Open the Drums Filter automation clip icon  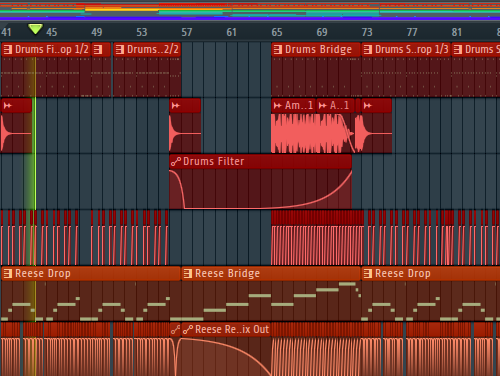click(176, 162)
